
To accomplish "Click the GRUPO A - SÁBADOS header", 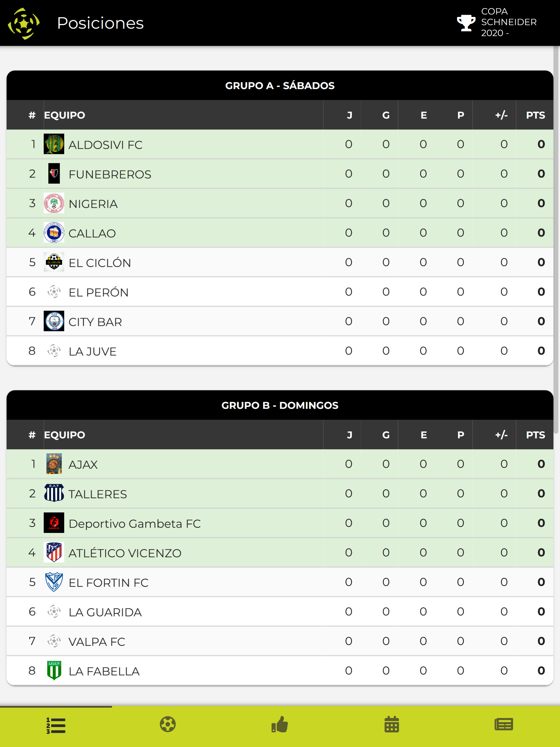I will pyautogui.click(x=280, y=85).
